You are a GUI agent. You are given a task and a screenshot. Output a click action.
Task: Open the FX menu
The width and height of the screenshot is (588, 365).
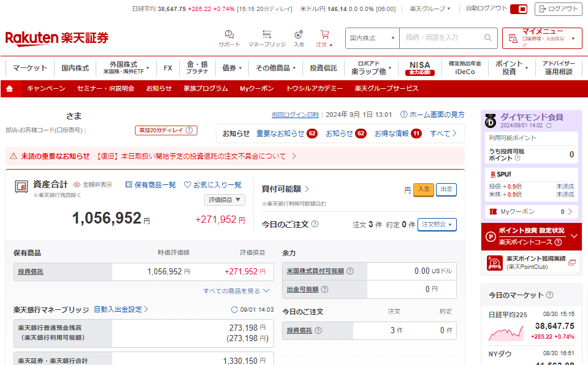click(167, 68)
